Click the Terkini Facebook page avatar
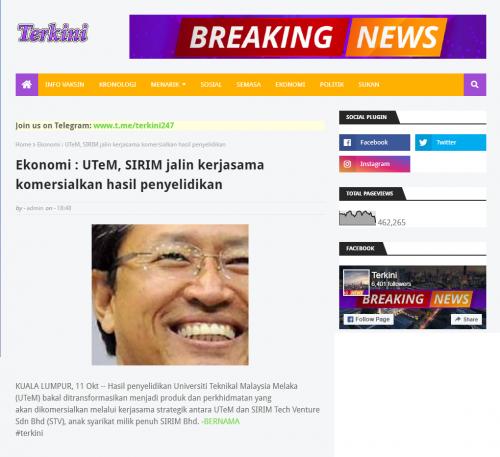Viewport: 500px width, 457px height. click(356, 282)
